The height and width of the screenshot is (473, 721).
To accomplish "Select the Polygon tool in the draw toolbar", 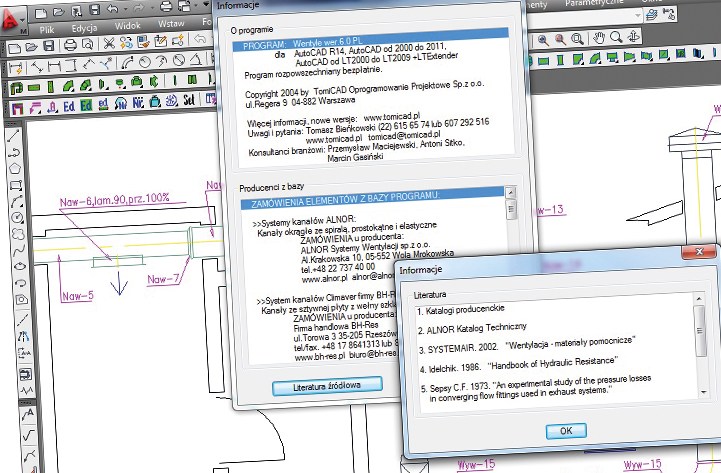I will pyautogui.click(x=15, y=168).
